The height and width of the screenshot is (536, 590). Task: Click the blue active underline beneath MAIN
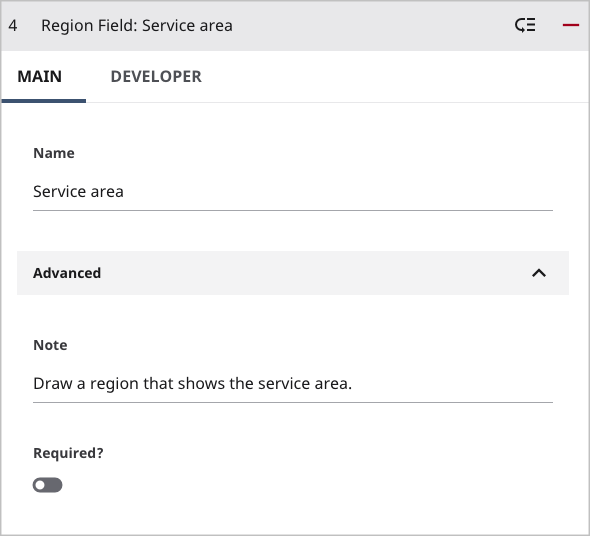(x=44, y=100)
